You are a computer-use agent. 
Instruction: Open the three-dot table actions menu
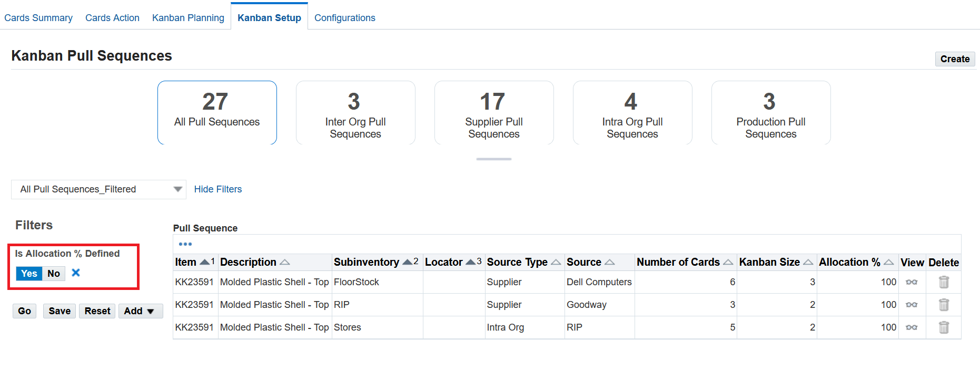(185, 244)
